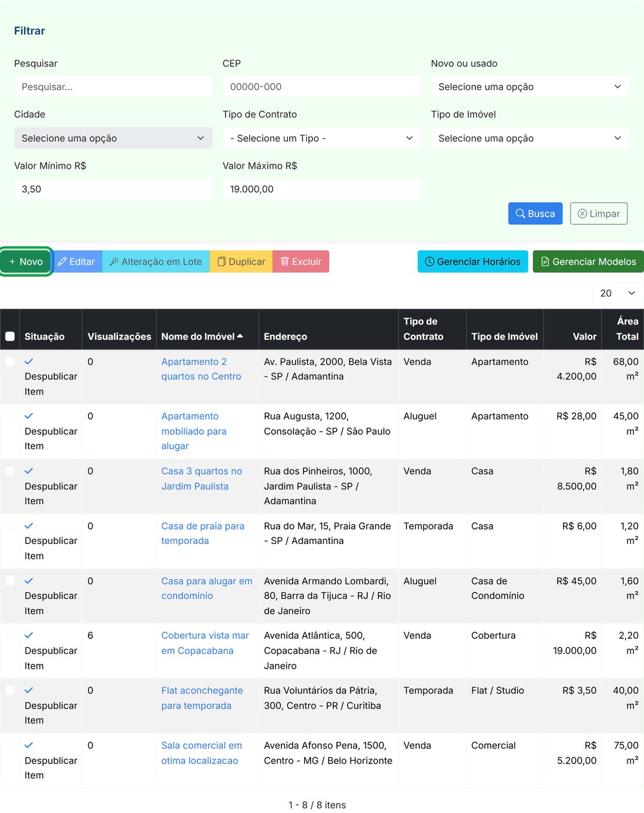The width and height of the screenshot is (644, 813).
Task: Click the '1 - 8 / 8 itens' pagination text
Action: coord(317,805)
